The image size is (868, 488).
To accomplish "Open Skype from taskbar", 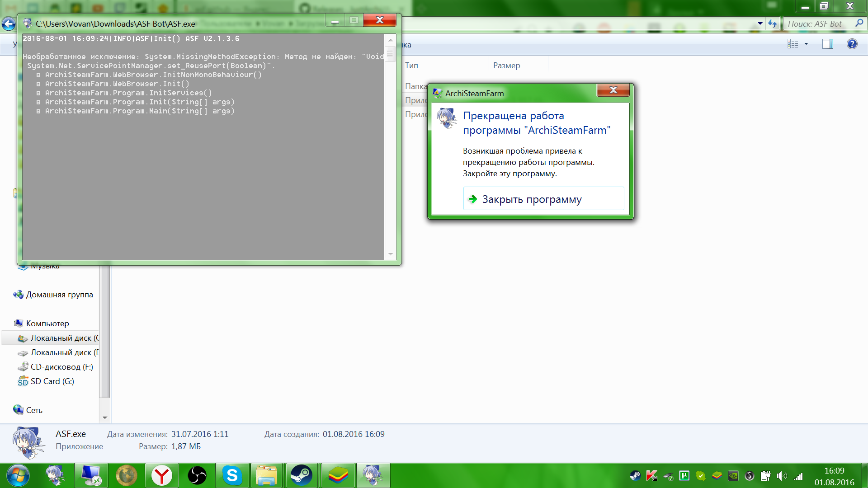I will click(x=232, y=475).
